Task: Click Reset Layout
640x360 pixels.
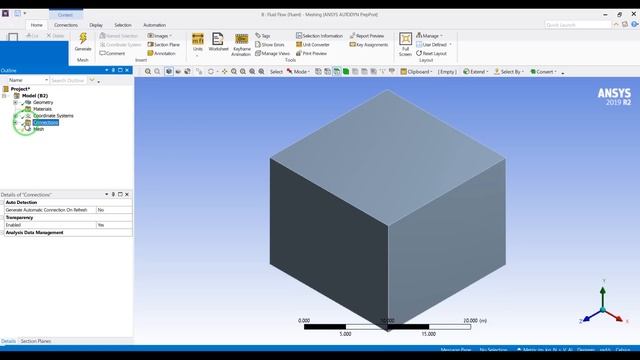Action: [x=431, y=53]
